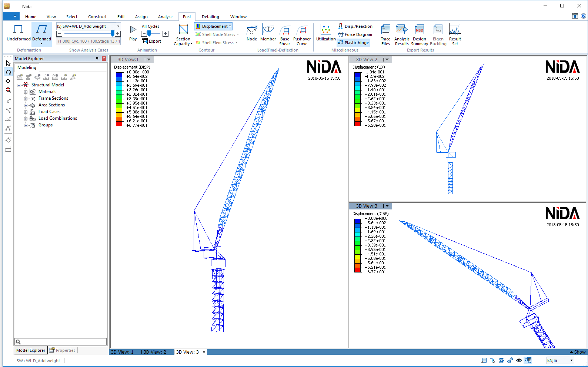The height and width of the screenshot is (367, 588).
Task: Click the Show button at bottom right
Action: 578,352
